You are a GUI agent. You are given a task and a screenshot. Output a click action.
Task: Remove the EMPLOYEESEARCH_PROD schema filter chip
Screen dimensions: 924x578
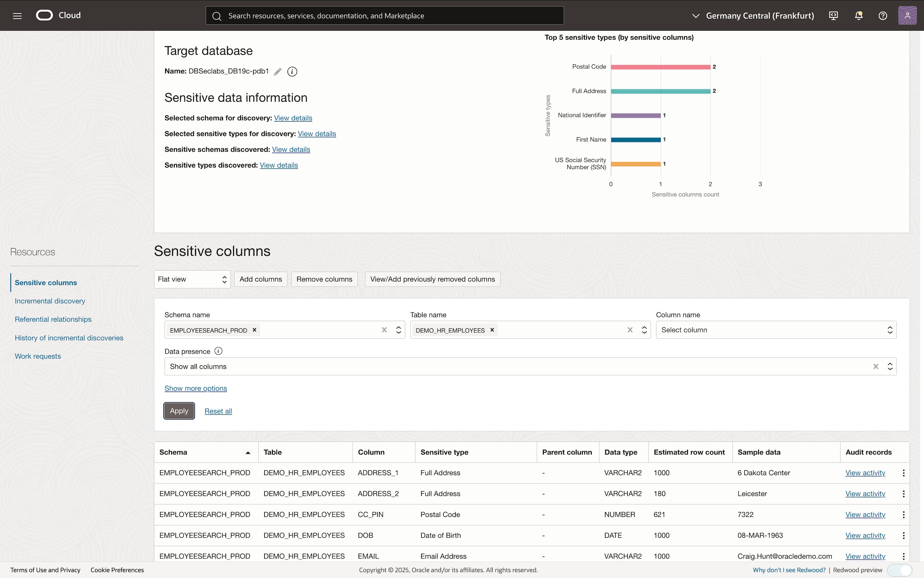pos(254,330)
